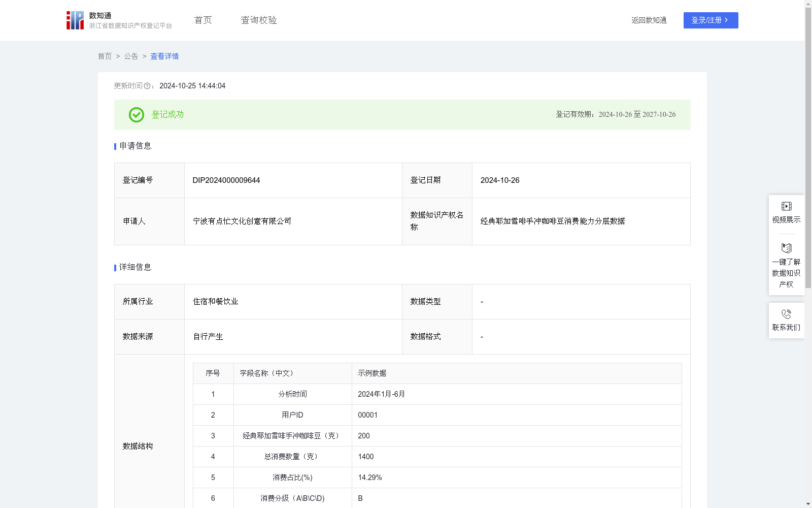Click example value 14.29%
The height and width of the screenshot is (508, 812).
(x=370, y=478)
